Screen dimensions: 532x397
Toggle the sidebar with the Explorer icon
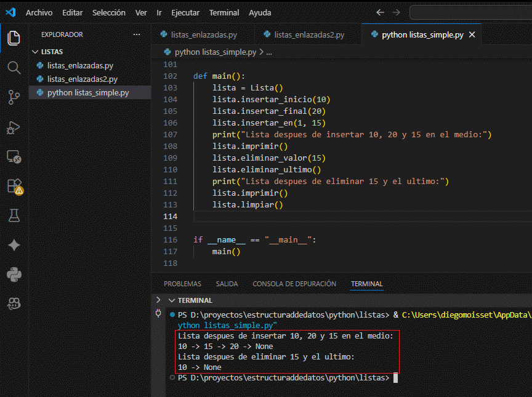click(x=14, y=37)
